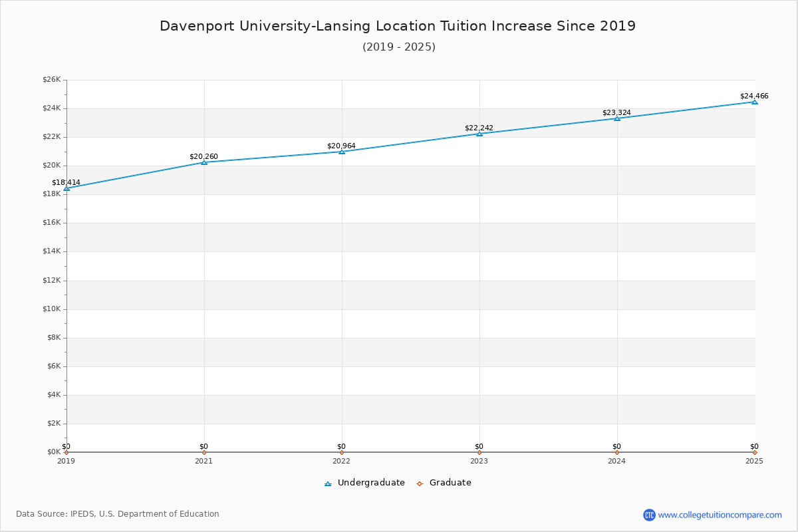Click the 2019 graduate diamond marker
Image resolution: width=798 pixels, height=532 pixels.
coord(66,452)
